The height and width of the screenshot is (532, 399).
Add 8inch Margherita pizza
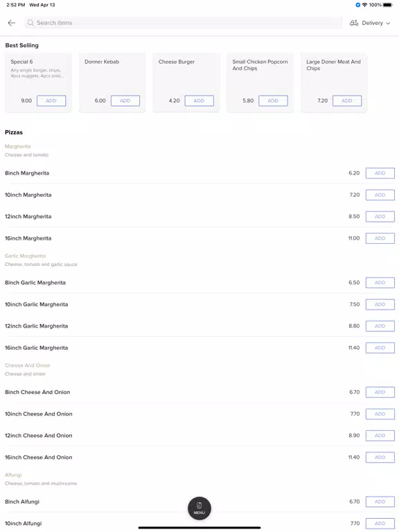[x=380, y=173]
